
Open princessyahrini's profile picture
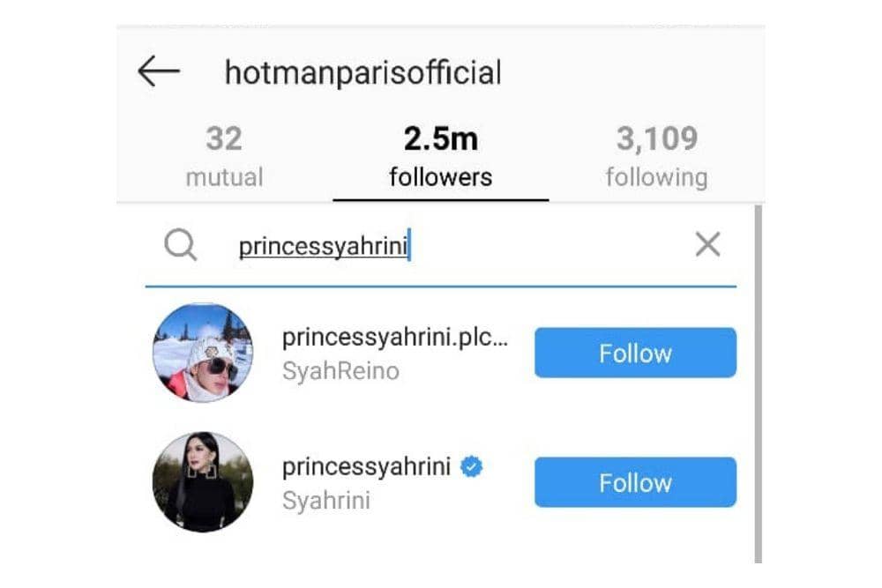201,482
